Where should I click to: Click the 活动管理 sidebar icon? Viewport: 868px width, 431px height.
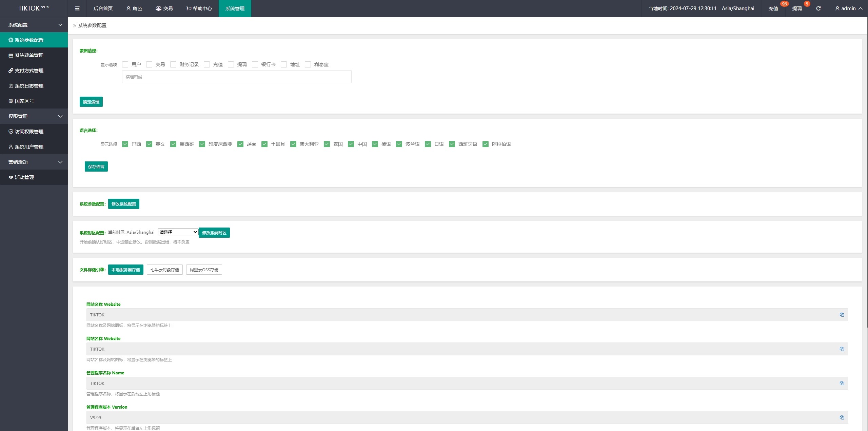point(11,177)
